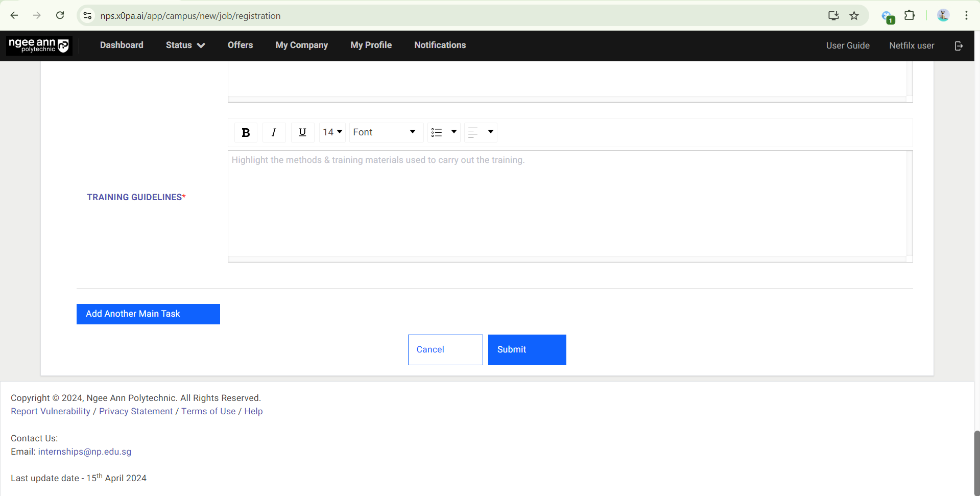Toggle bold formatting in the editor toolbar

click(x=246, y=132)
